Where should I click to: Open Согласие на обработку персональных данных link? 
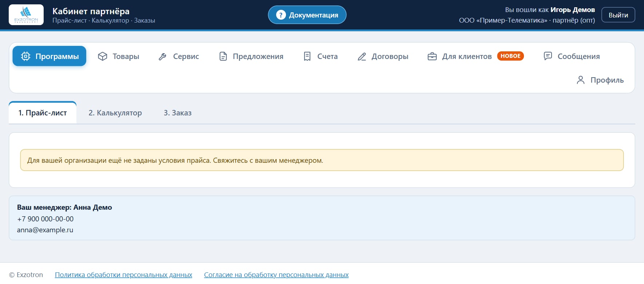coord(276,275)
